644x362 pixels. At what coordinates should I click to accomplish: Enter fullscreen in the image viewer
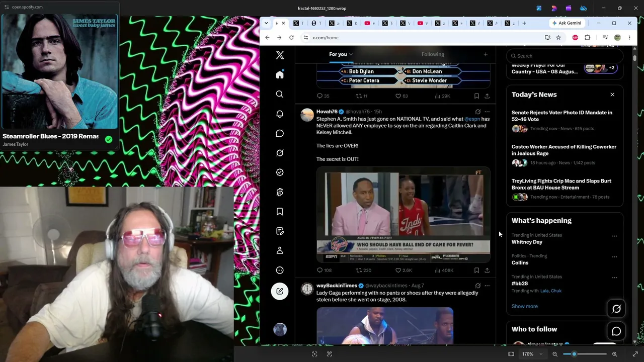coord(635,354)
